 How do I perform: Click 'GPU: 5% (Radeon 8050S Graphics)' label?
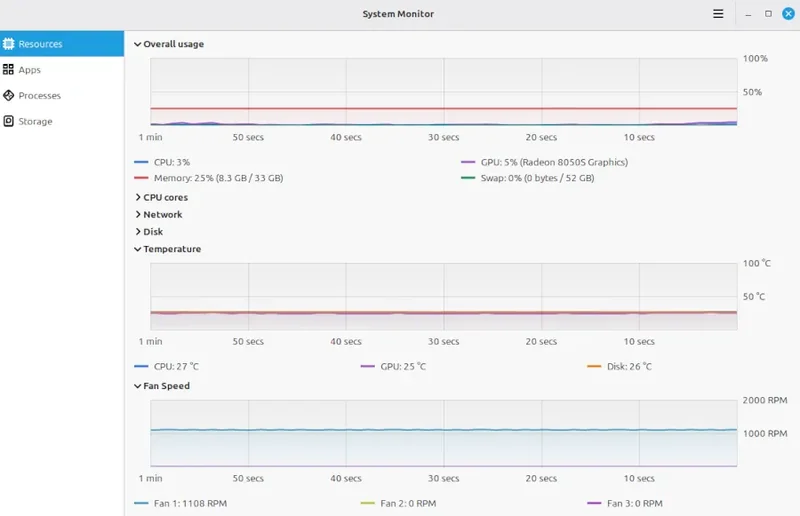pos(554,162)
